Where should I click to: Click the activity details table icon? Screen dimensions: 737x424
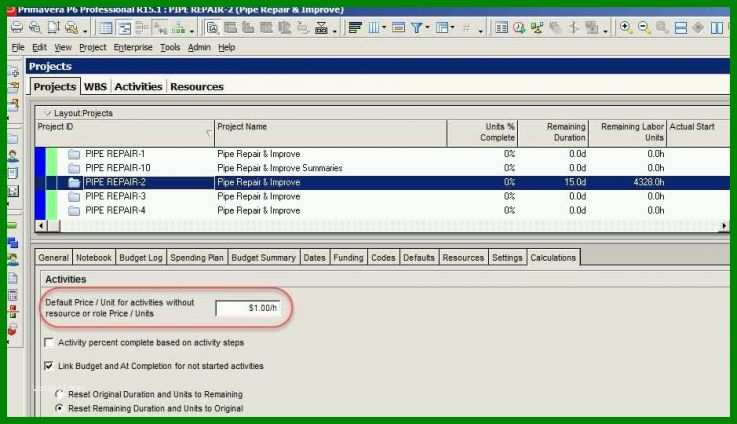click(x=502, y=28)
